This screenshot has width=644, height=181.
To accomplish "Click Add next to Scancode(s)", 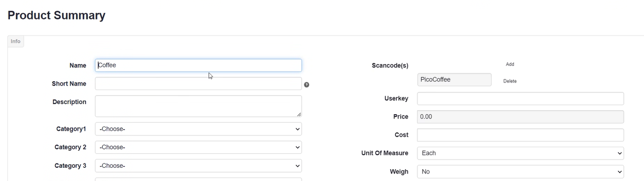I will [x=510, y=64].
